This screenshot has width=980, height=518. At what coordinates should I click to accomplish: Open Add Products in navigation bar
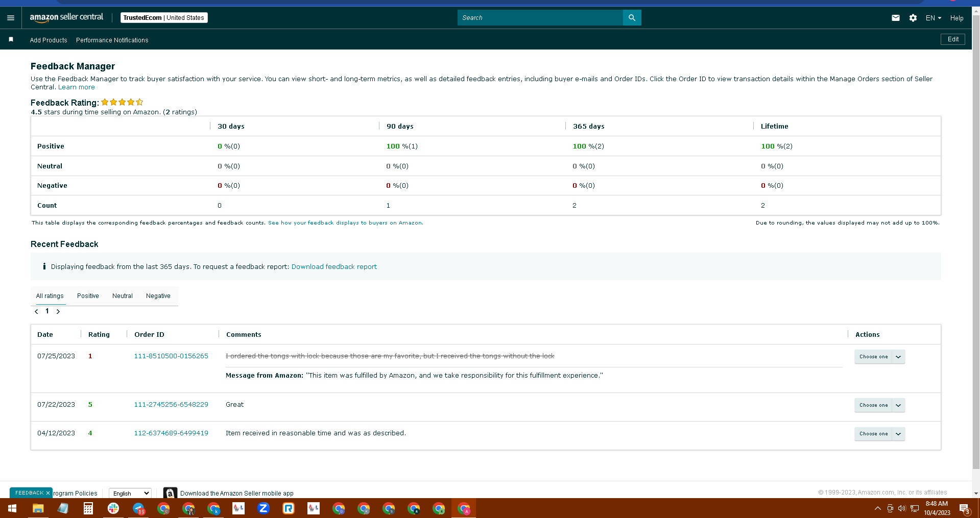(49, 40)
